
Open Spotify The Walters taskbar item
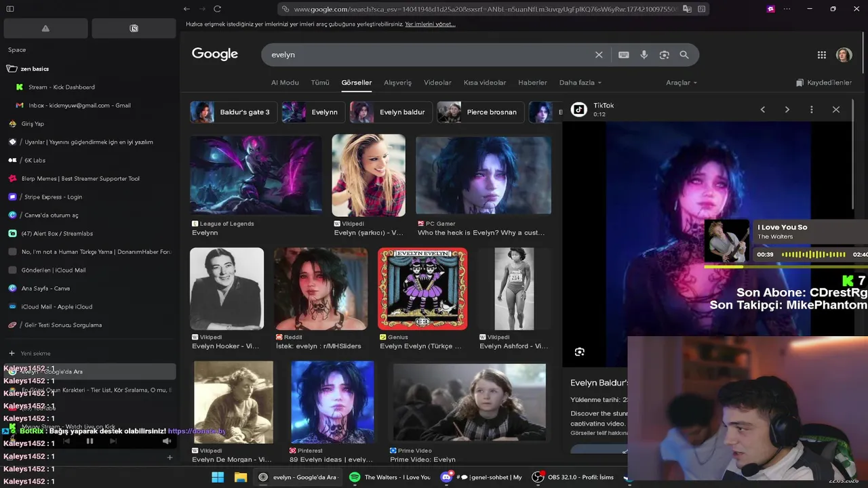tap(390, 477)
